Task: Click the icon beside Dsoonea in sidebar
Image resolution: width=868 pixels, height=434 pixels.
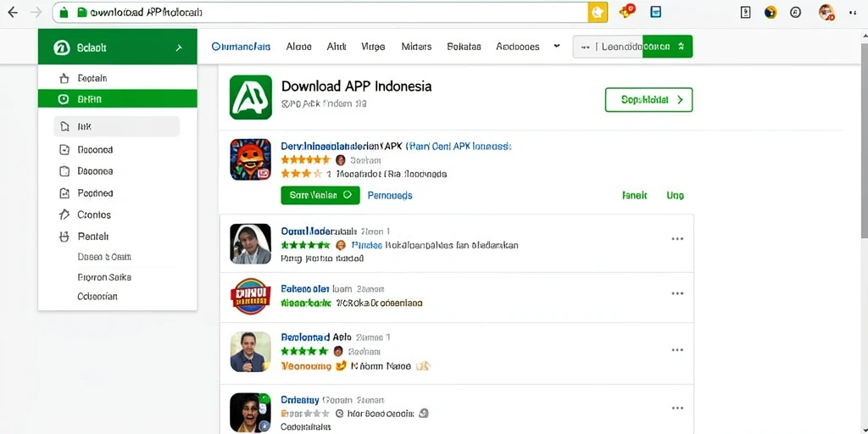Action: pos(64,171)
